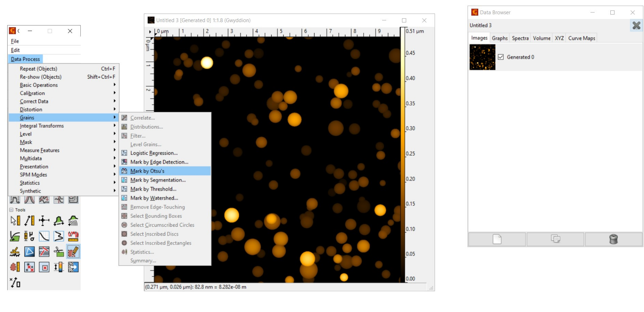Open the Multidata submenu

pos(64,158)
